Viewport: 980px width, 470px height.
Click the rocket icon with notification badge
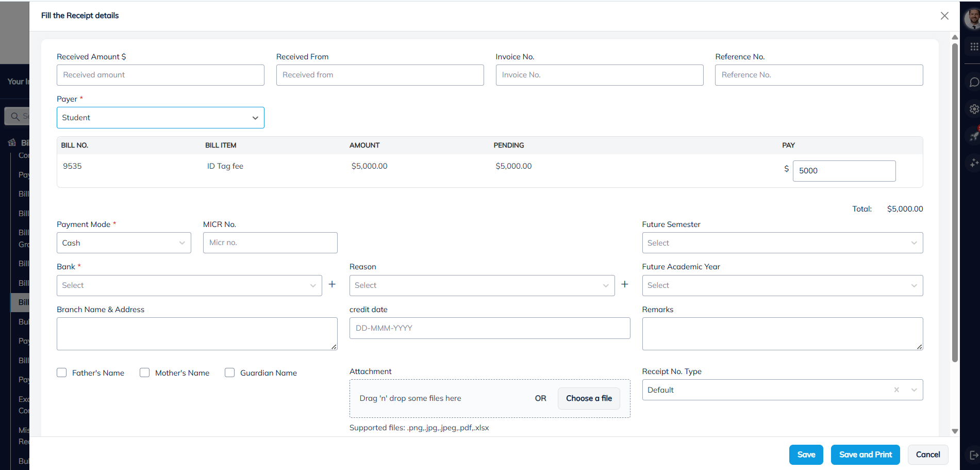973,136
